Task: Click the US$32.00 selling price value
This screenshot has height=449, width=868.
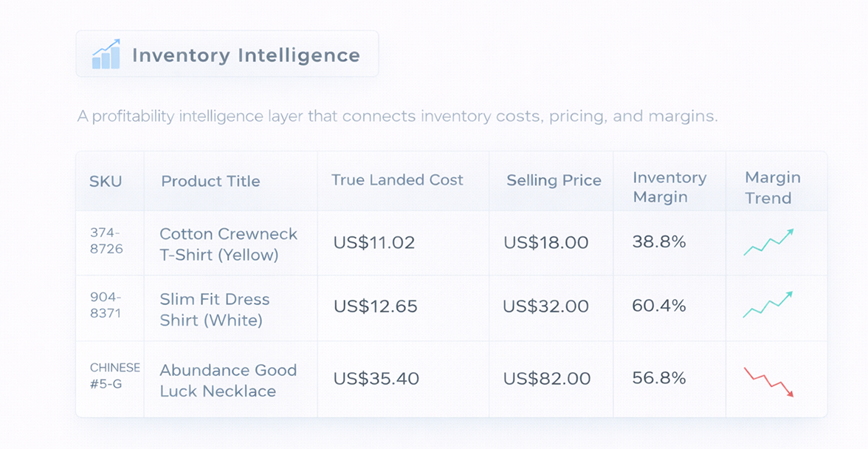Action: [545, 306]
